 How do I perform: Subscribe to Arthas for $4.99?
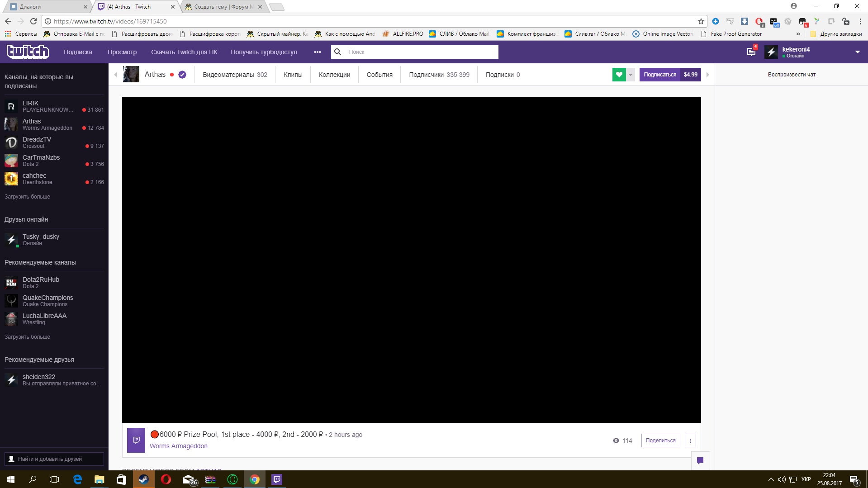tap(670, 75)
